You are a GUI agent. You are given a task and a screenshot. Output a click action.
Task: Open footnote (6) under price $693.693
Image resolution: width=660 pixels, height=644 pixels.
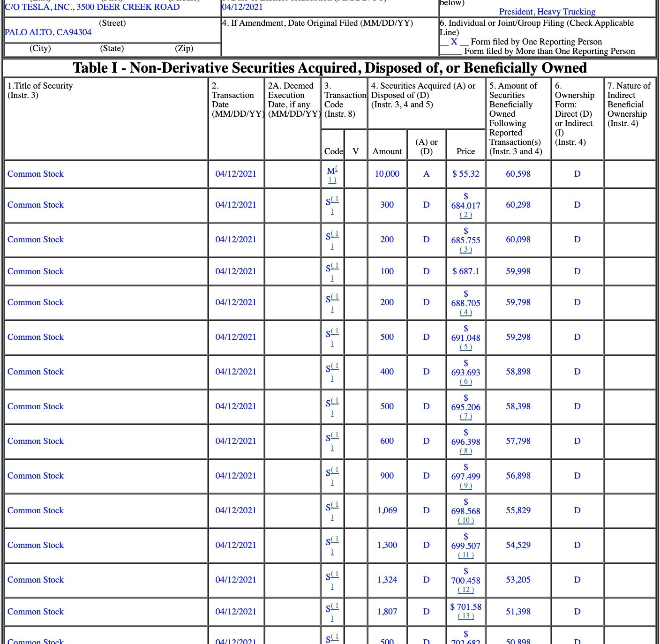(465, 382)
